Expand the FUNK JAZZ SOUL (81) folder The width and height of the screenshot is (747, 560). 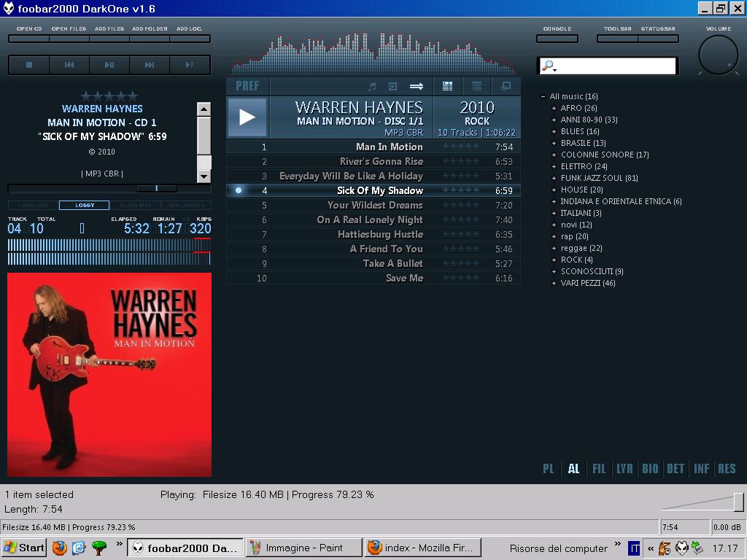tap(554, 178)
